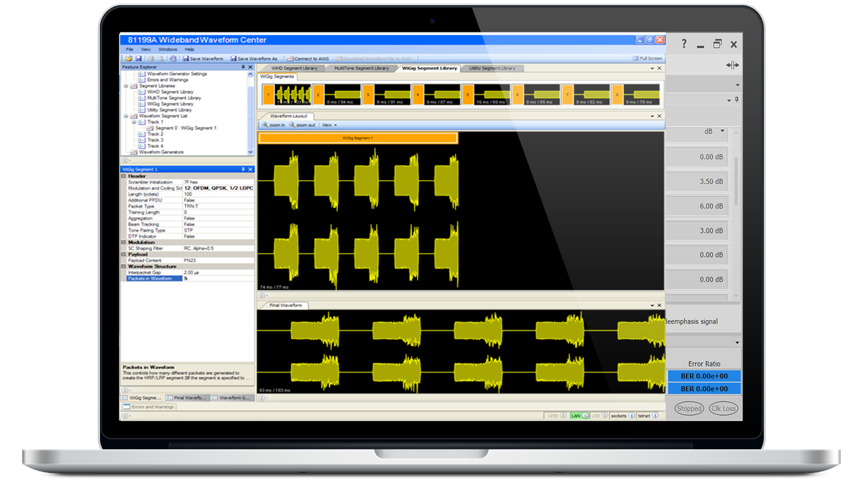Viewport: 868px width, 488px height.
Task: Switch to the MultiTone Segment Library tab
Action: tap(361, 68)
